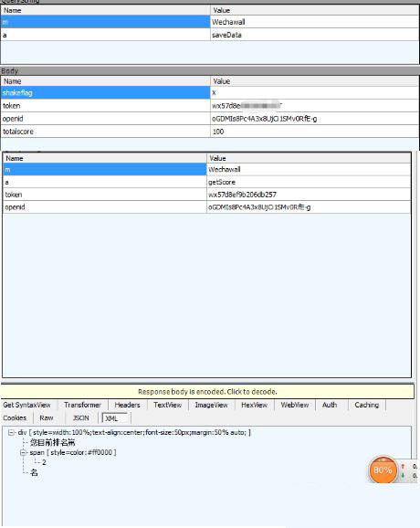Click Name column header in lower table
Screen dimensions: 420x528
point(105,158)
